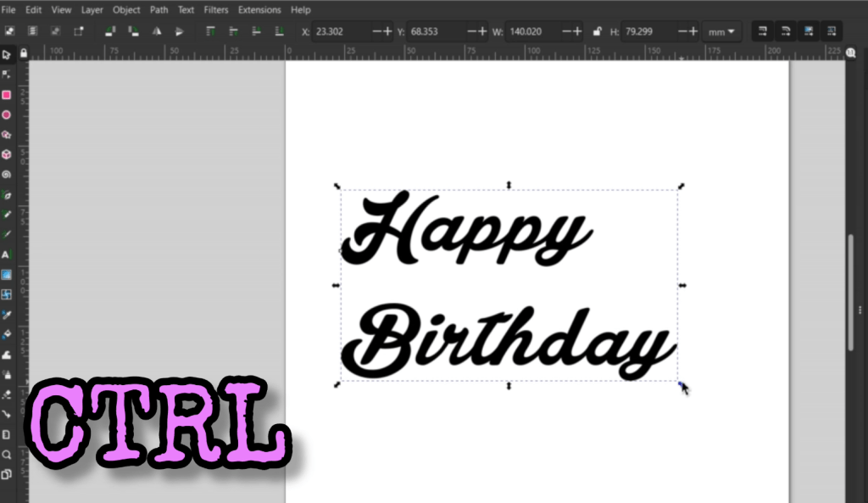
Task: Decrease the width value
Action: pyautogui.click(x=562, y=31)
